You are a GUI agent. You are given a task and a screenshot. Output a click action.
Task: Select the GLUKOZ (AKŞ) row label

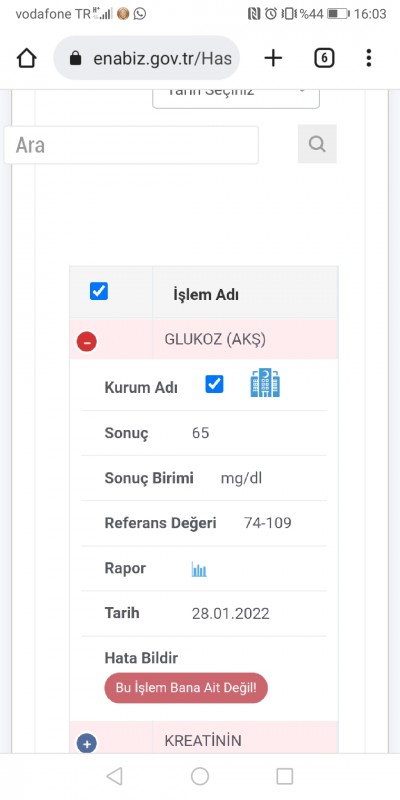215,340
